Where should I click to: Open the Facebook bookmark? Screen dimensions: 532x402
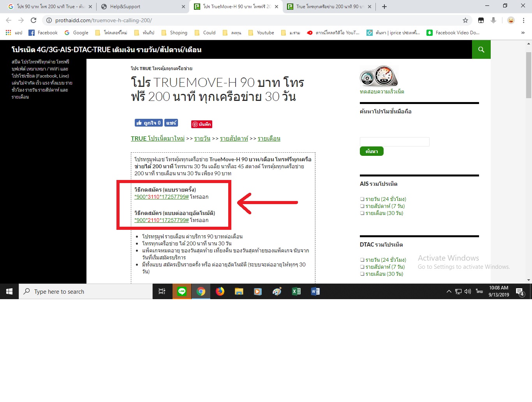point(43,33)
